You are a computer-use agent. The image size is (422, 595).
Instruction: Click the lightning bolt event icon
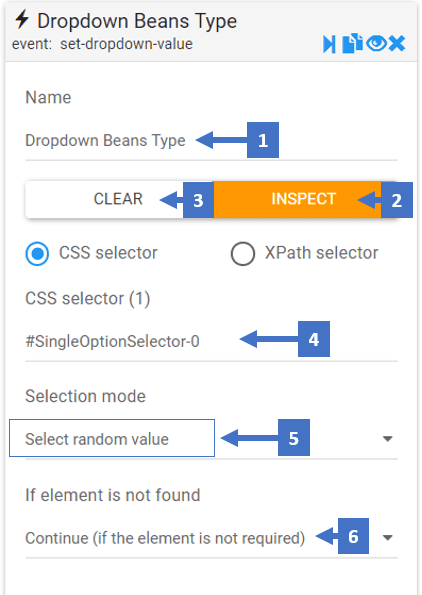[x=22, y=20]
